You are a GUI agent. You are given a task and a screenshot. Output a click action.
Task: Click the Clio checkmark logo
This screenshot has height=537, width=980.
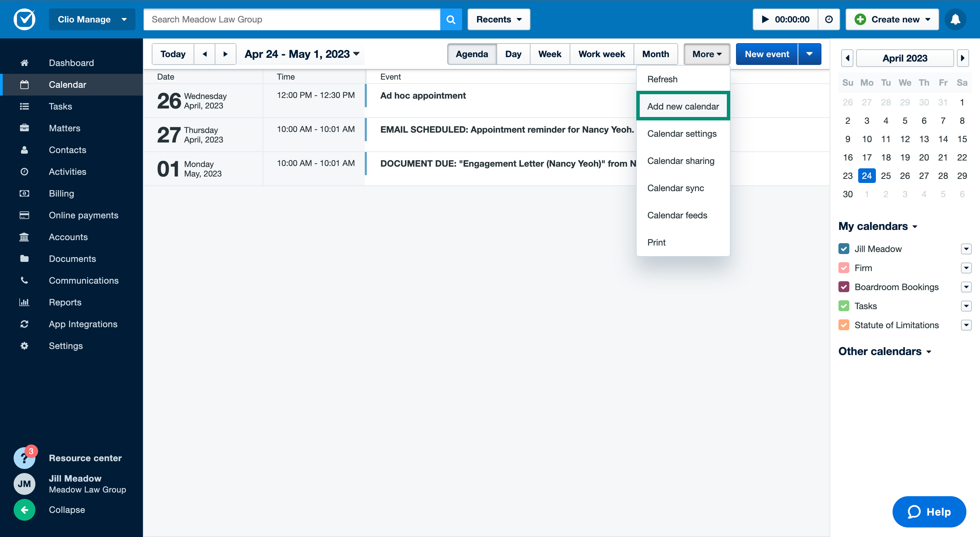click(x=24, y=19)
